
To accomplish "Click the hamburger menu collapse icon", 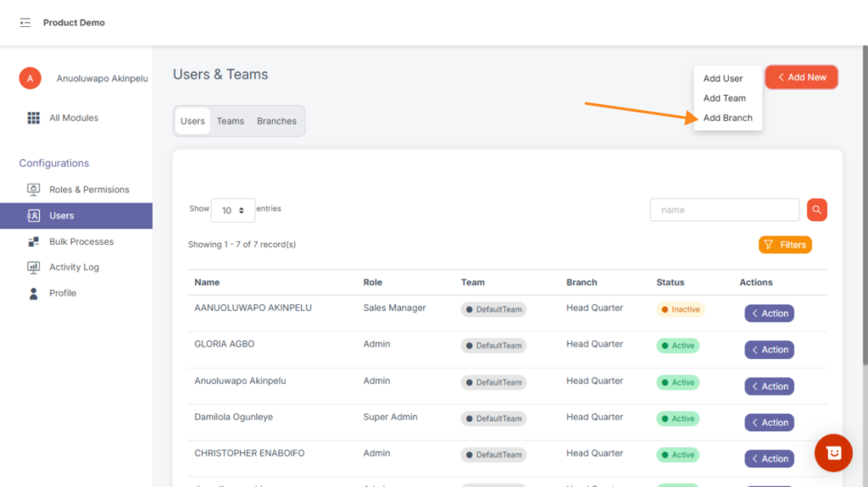I will [25, 23].
